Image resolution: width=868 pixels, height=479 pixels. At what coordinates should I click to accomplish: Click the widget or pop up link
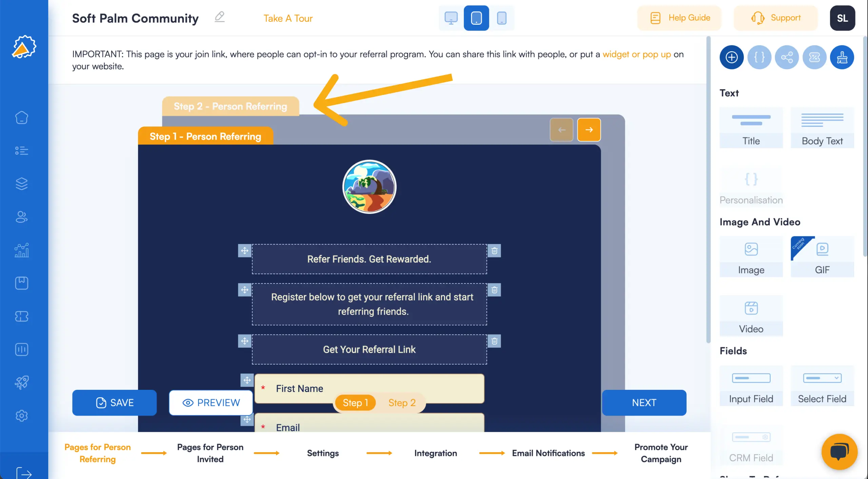tap(636, 54)
